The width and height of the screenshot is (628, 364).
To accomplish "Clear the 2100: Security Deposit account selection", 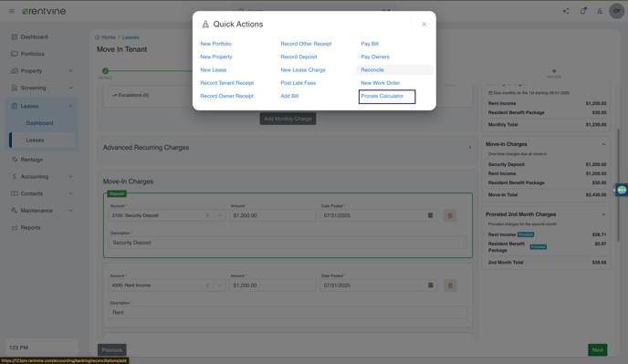I will click(x=207, y=215).
